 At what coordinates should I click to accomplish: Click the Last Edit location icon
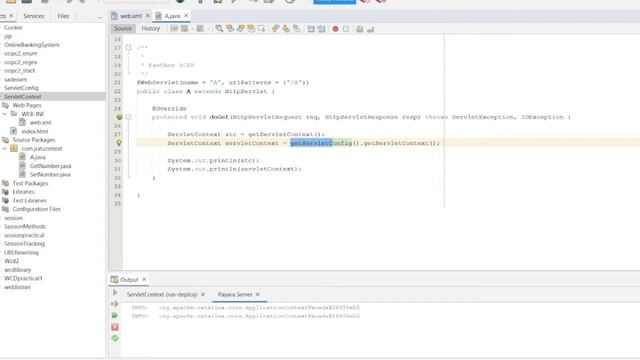pos(174,29)
